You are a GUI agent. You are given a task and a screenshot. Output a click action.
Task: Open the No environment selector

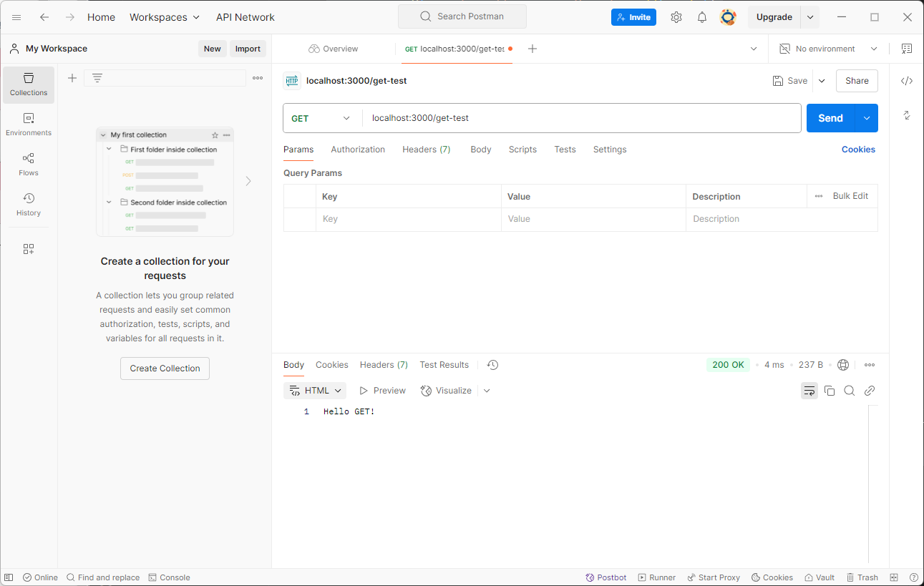[x=828, y=49]
